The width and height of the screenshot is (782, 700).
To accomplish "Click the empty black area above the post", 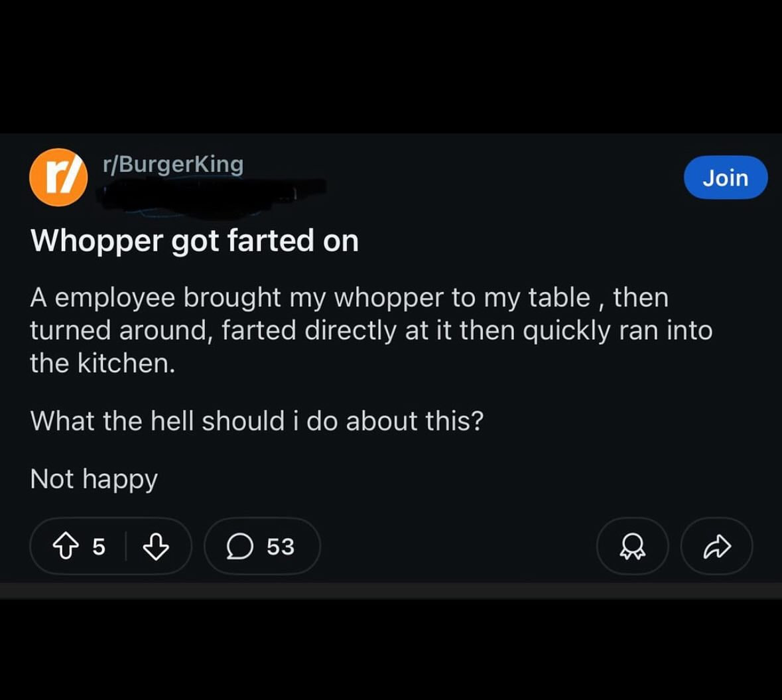I will point(391,66).
